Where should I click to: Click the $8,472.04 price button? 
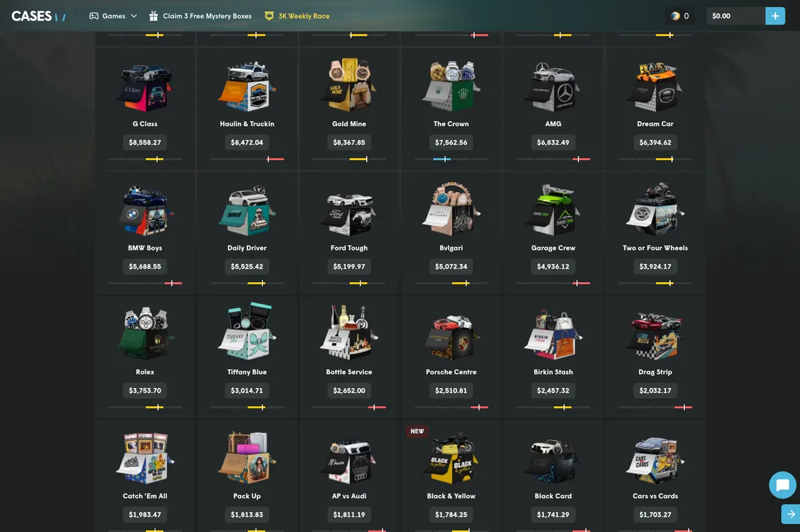tap(247, 142)
